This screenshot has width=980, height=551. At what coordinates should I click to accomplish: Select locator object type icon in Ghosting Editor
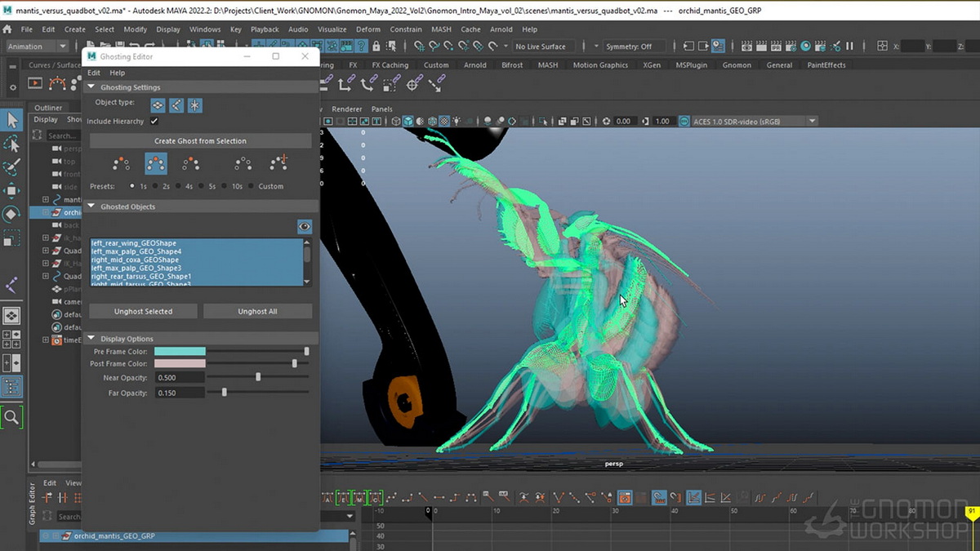click(194, 104)
